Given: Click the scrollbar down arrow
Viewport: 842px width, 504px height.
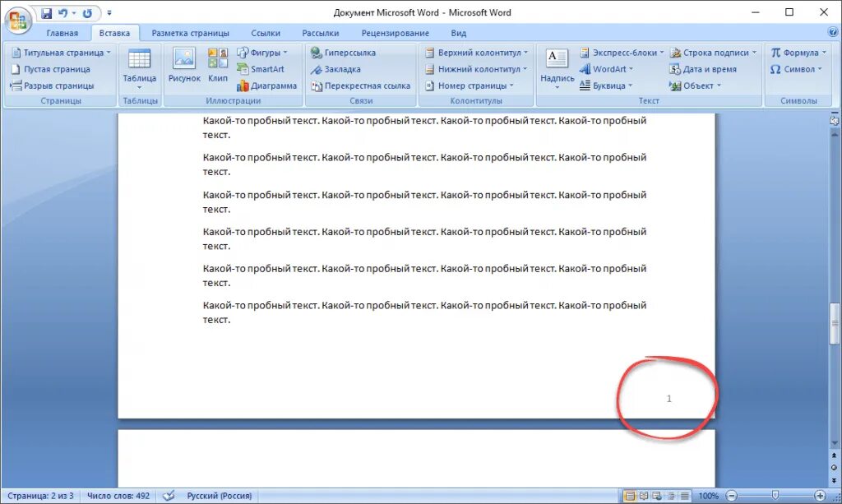Looking at the screenshot, I should [835, 443].
